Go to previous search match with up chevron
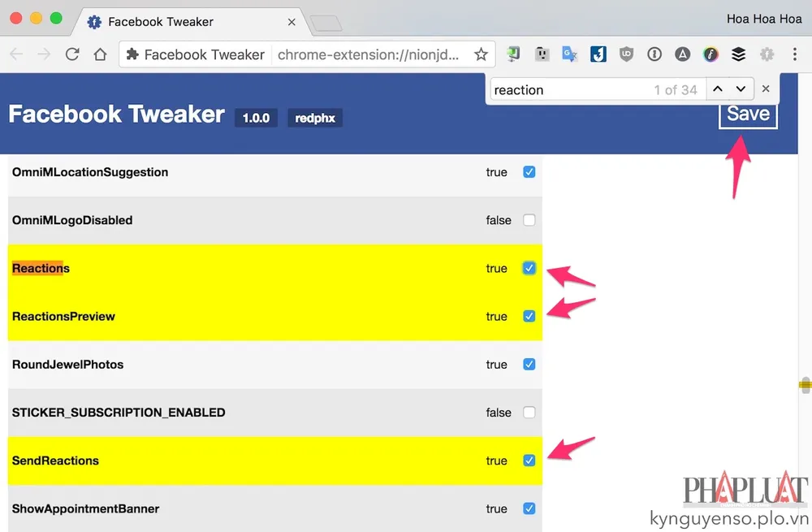Screen dimensions: 812x532 (x=718, y=89)
